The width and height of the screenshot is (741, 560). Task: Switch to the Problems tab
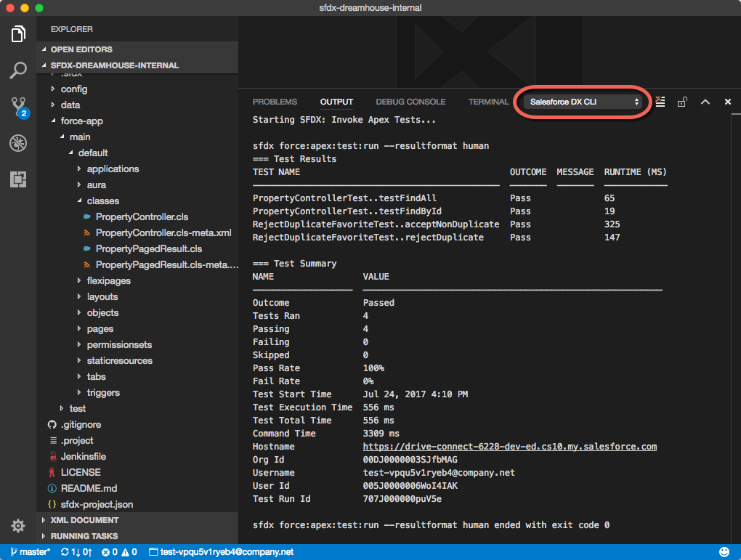(x=275, y=102)
